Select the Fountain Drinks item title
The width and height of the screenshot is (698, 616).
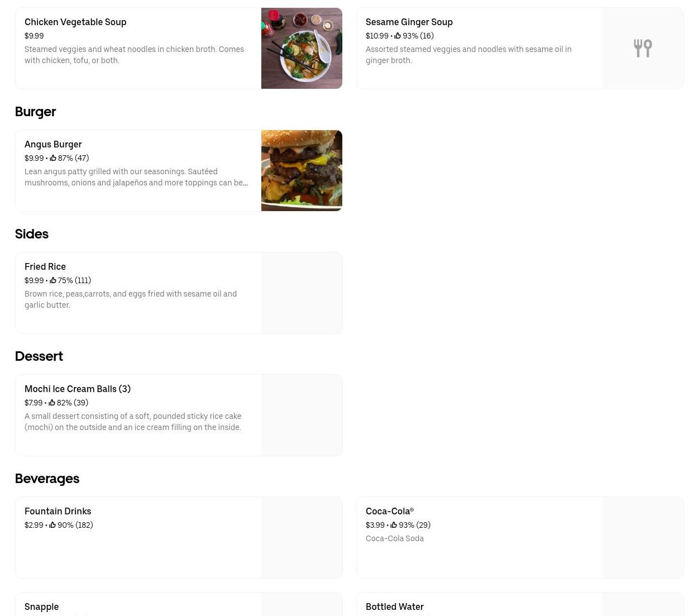pos(58,511)
